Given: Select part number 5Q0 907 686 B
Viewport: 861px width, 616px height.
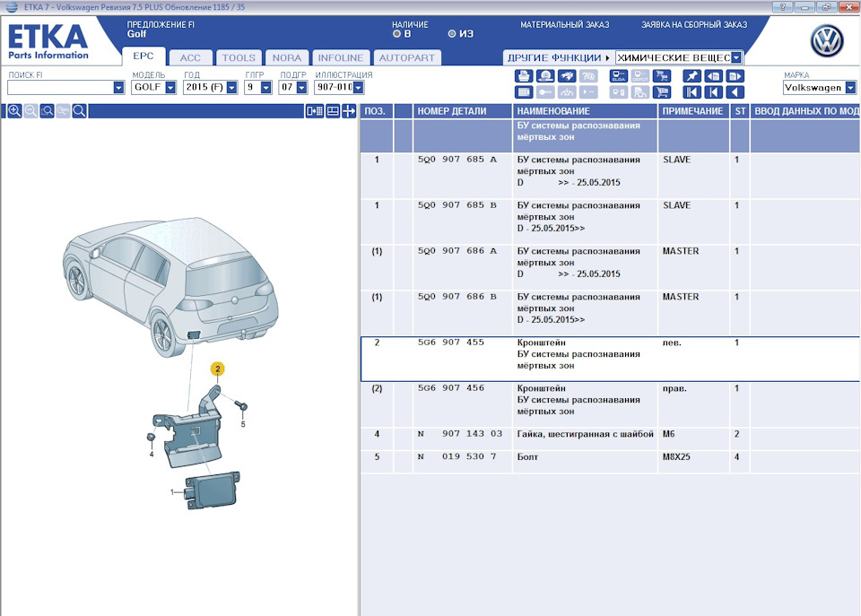Looking at the screenshot, I should coord(457,296).
